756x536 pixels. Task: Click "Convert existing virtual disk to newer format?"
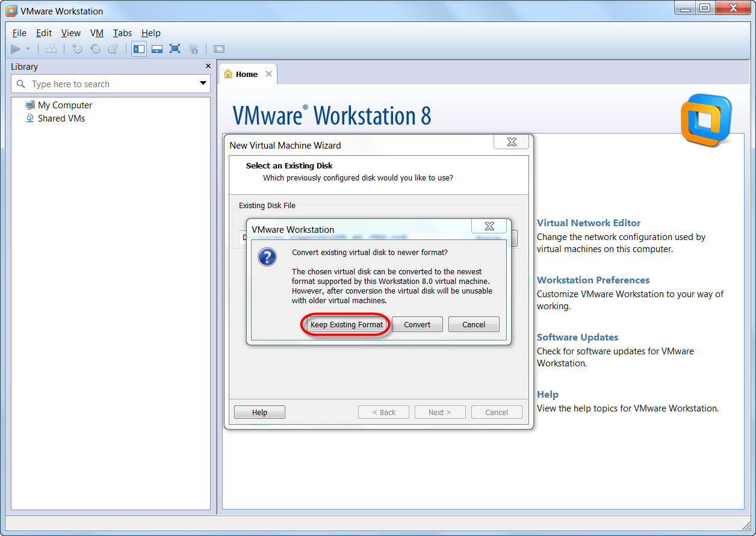(x=370, y=253)
